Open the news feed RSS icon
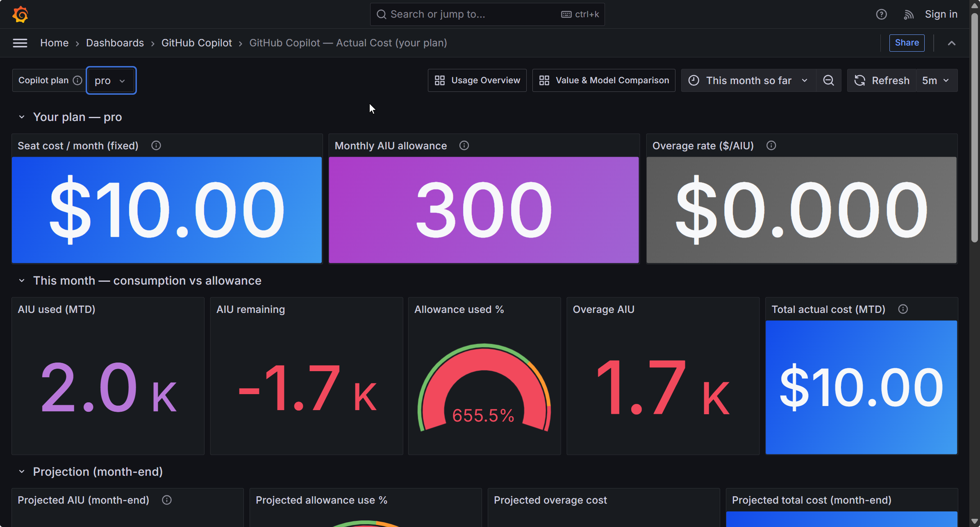 click(909, 14)
